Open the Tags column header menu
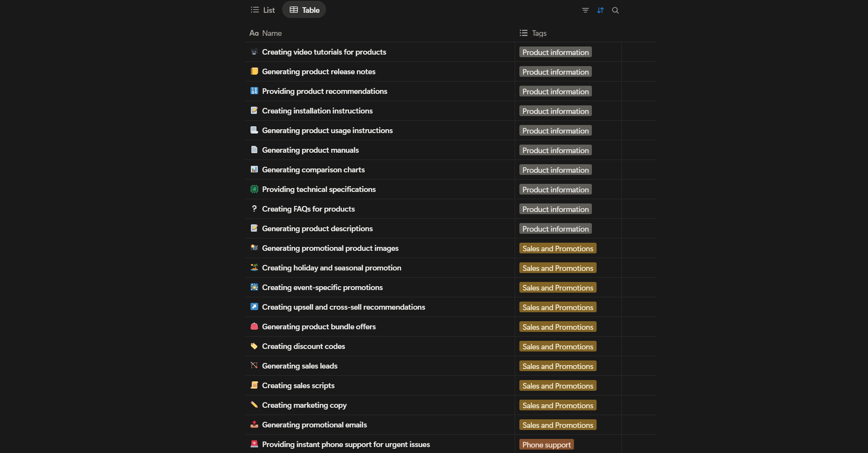868x453 pixels. click(539, 33)
